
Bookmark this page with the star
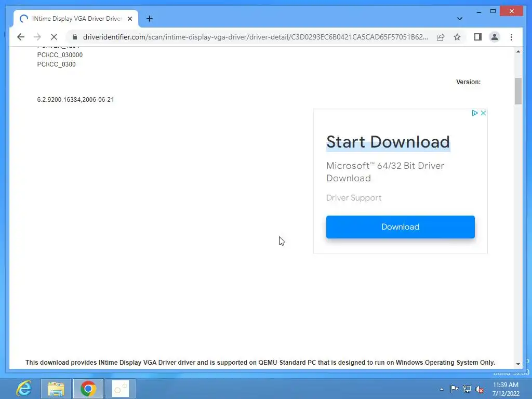pos(457,37)
